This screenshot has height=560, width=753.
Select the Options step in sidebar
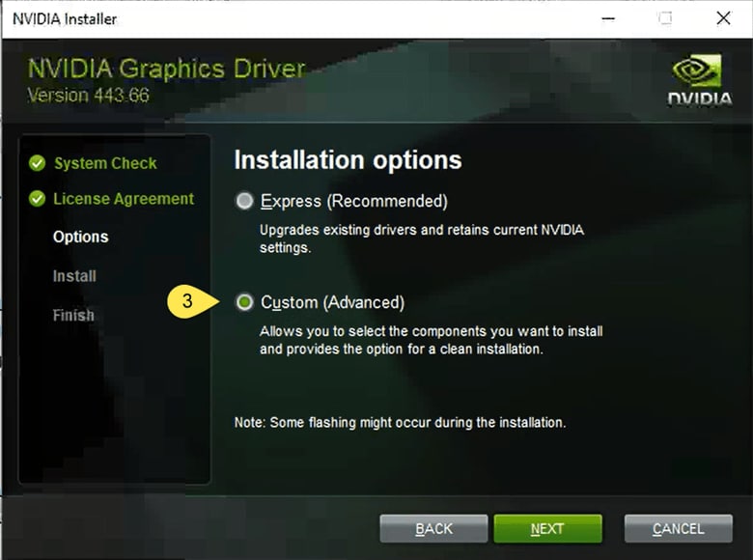[x=81, y=237]
